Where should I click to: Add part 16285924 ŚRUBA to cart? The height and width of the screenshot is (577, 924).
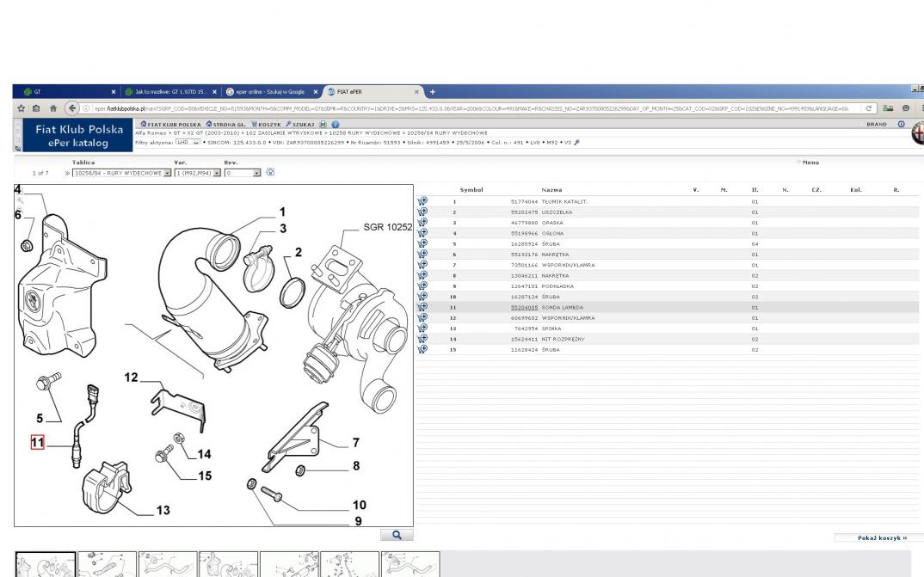click(422, 243)
